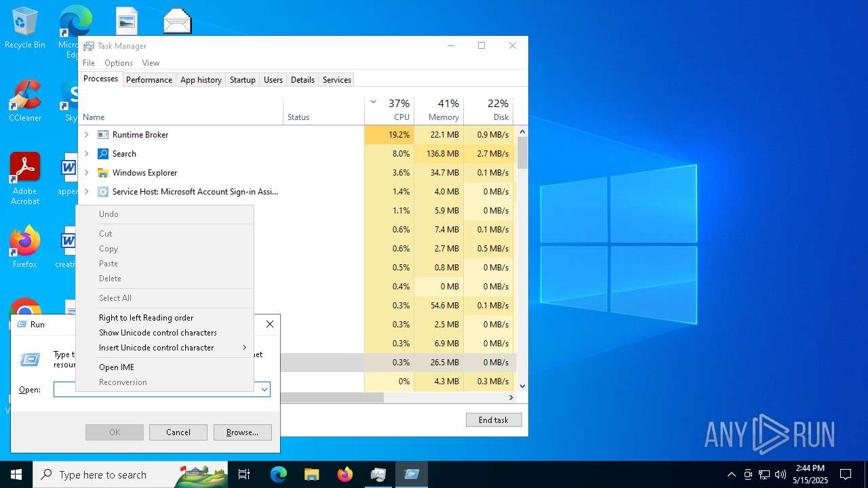Close the Run dialog
The width and height of the screenshot is (868, 488).
pos(270,324)
